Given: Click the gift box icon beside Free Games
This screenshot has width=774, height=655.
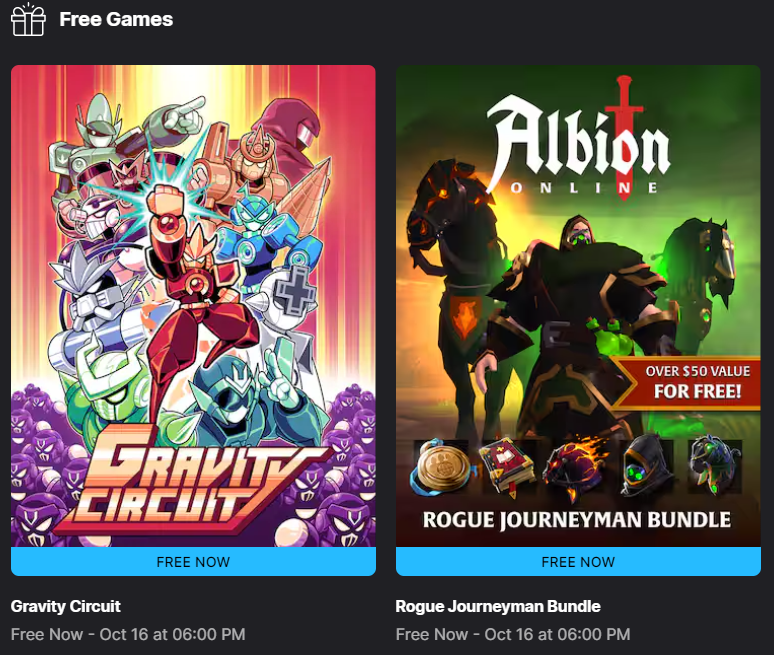Looking at the screenshot, I should click(28, 19).
